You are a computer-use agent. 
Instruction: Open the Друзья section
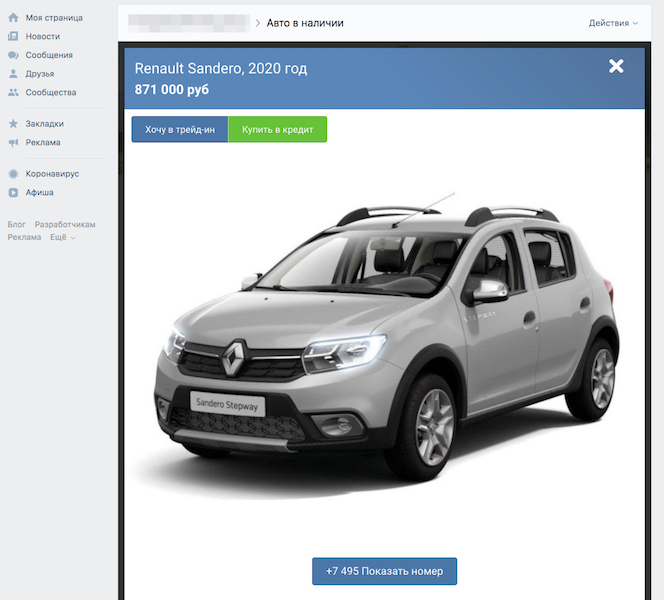pos(40,74)
